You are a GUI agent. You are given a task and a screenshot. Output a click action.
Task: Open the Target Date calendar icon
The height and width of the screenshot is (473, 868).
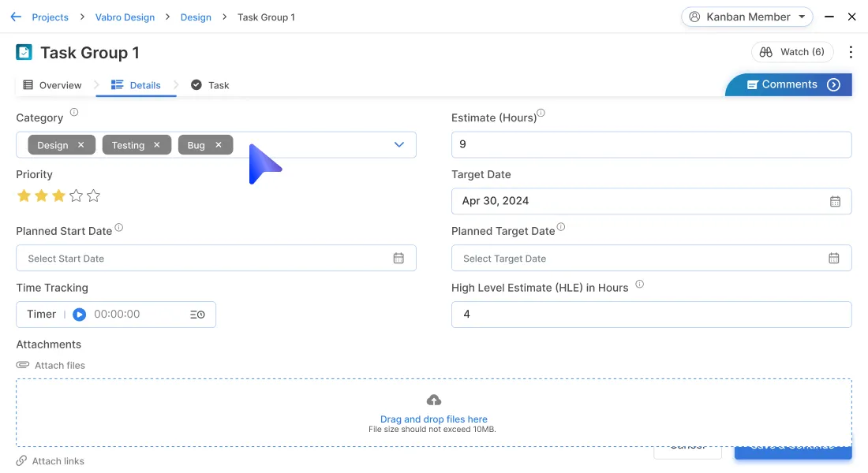click(x=835, y=201)
